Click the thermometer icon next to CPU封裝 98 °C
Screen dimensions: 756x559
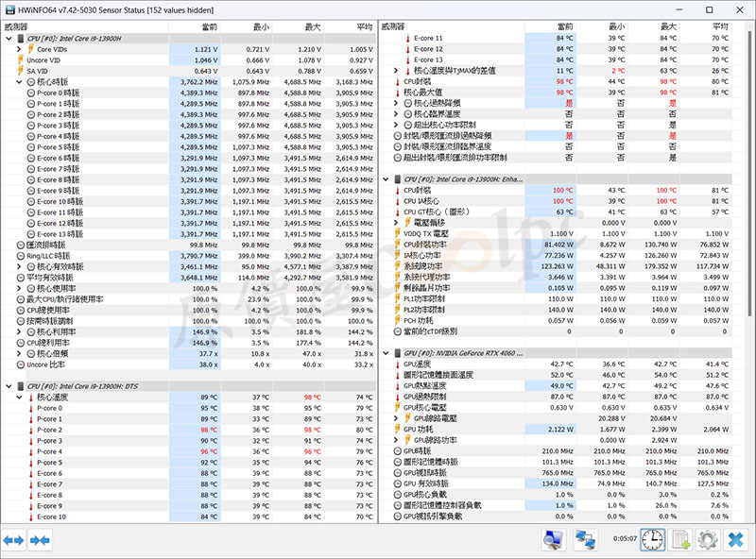[397, 82]
